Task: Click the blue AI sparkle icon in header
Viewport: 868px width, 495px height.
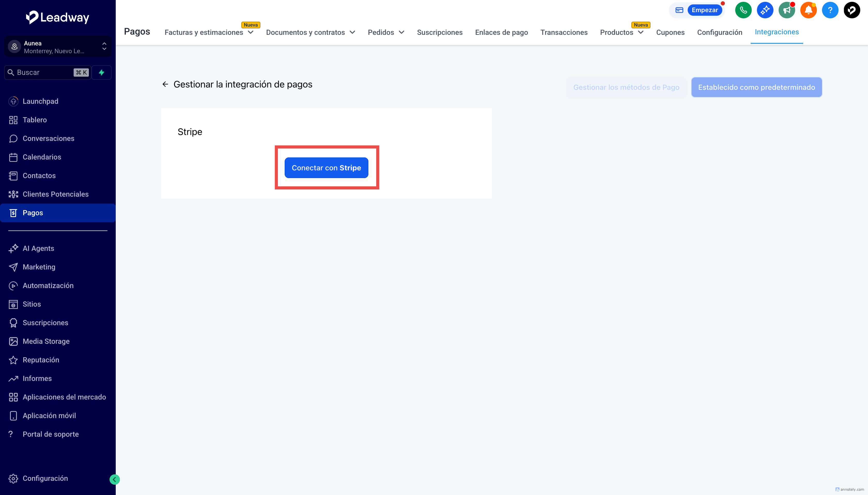Action: 765,10
